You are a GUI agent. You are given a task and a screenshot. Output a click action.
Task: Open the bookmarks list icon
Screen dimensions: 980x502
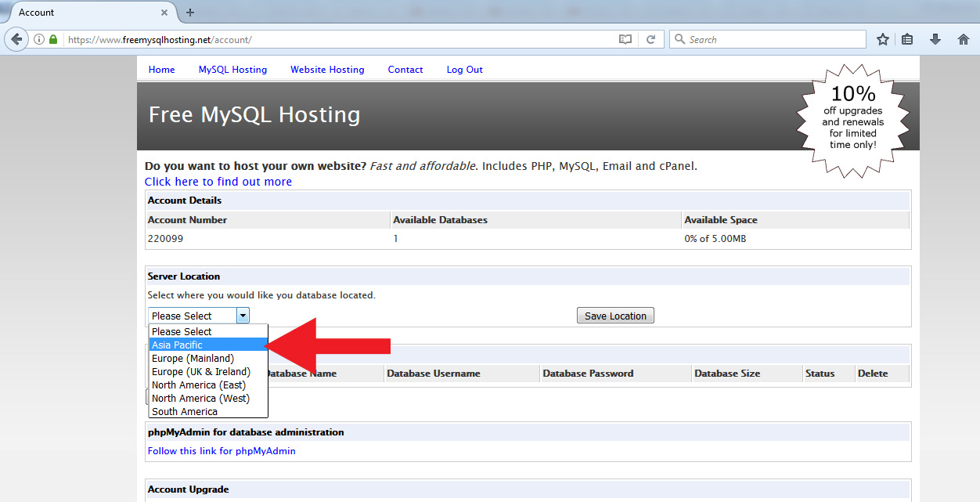[907, 39]
